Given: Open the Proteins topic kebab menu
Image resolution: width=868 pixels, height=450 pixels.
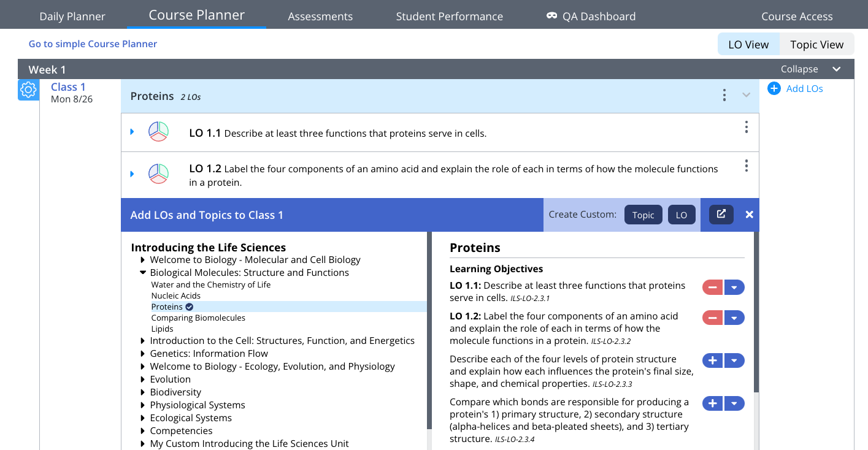Looking at the screenshot, I should [x=724, y=95].
